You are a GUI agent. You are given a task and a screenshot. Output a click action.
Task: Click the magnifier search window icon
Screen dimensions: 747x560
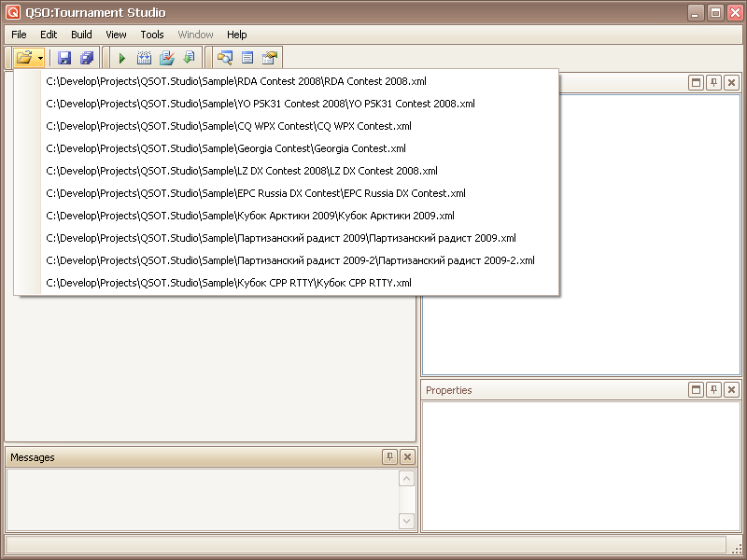point(225,58)
